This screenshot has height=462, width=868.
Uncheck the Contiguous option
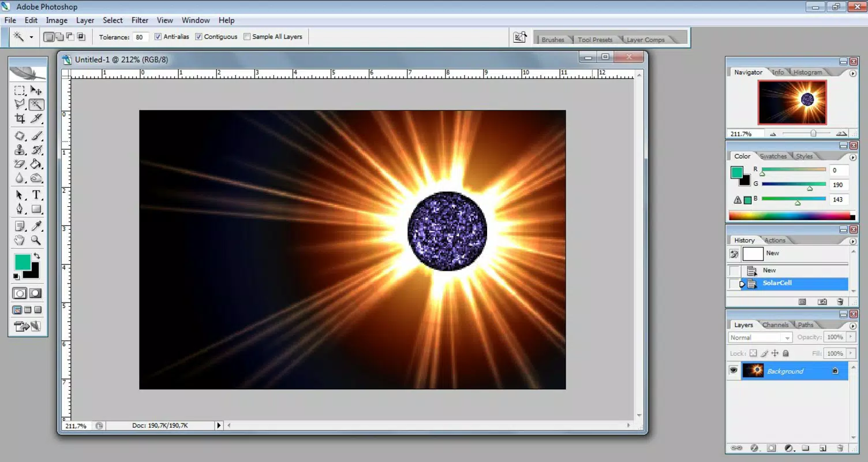click(x=199, y=36)
